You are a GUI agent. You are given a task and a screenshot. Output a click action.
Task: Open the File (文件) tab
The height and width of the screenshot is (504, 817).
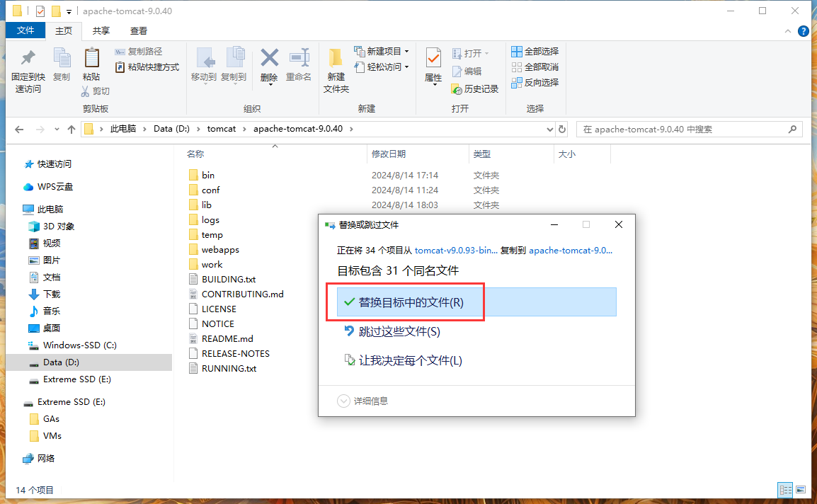(x=25, y=30)
